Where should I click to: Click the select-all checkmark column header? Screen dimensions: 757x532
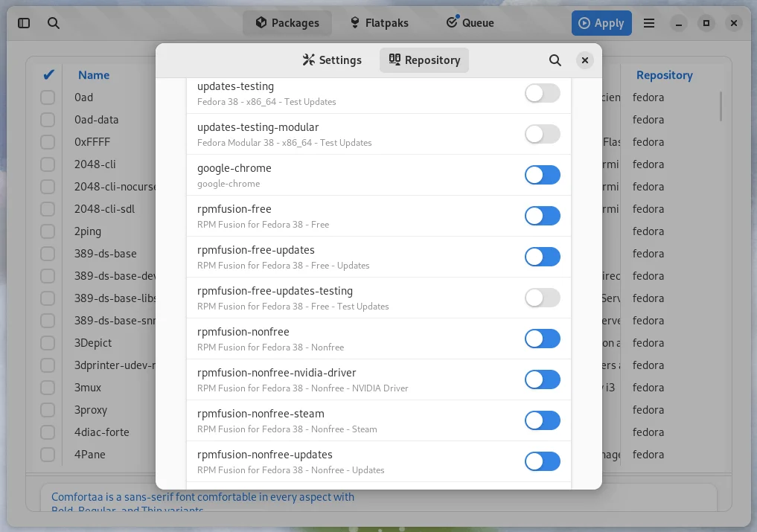(x=48, y=75)
